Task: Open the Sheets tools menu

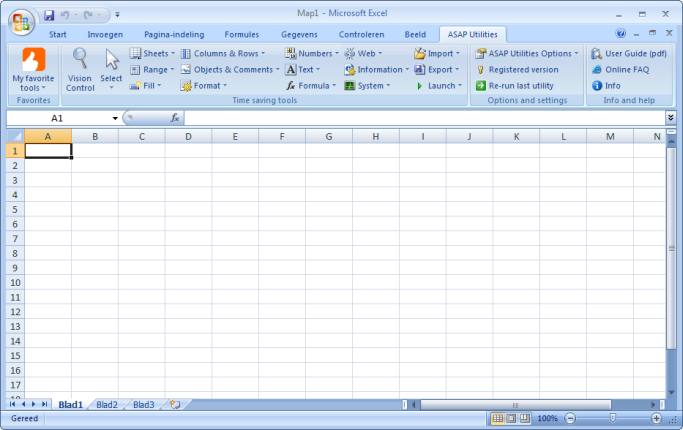Action: pyautogui.click(x=152, y=54)
